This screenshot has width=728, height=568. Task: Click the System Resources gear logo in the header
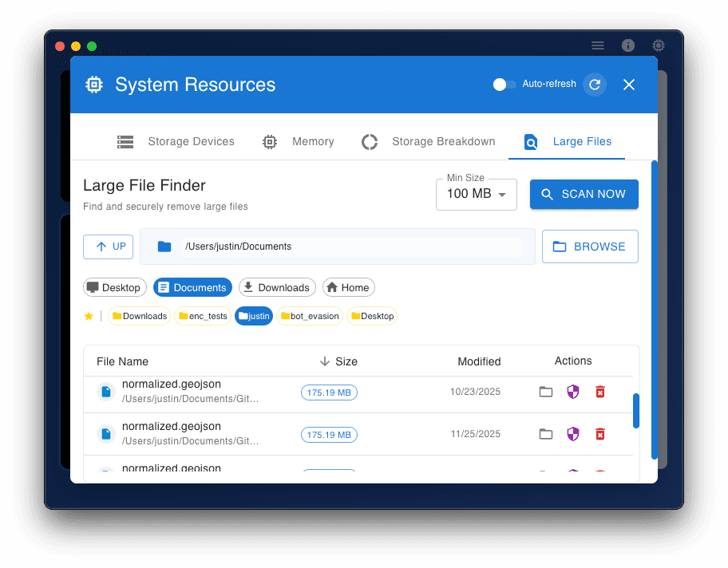[x=93, y=84]
